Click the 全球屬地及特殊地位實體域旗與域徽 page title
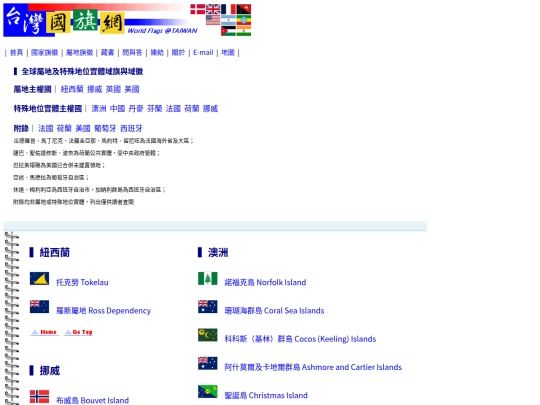The width and height of the screenshot is (540, 405). 82,71
